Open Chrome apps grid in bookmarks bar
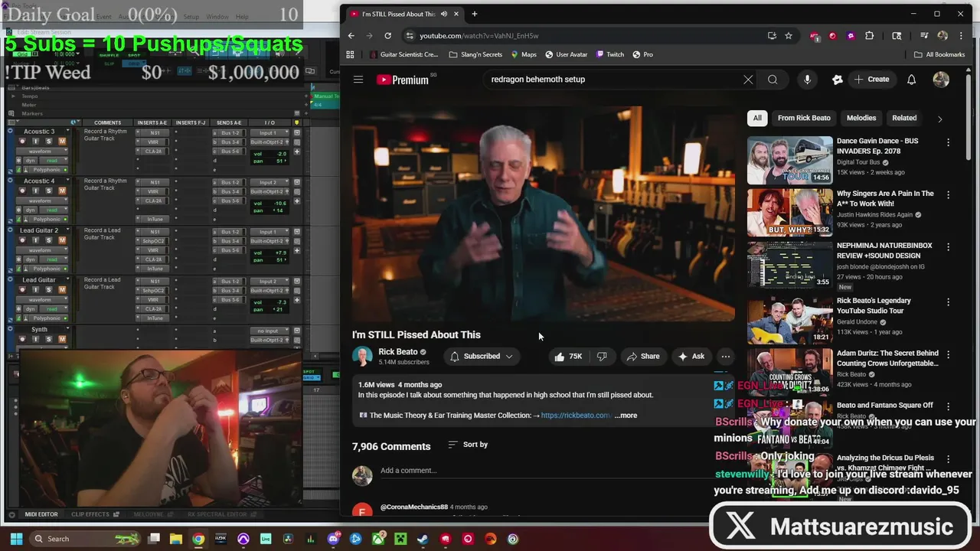980x551 pixels. pyautogui.click(x=350, y=54)
